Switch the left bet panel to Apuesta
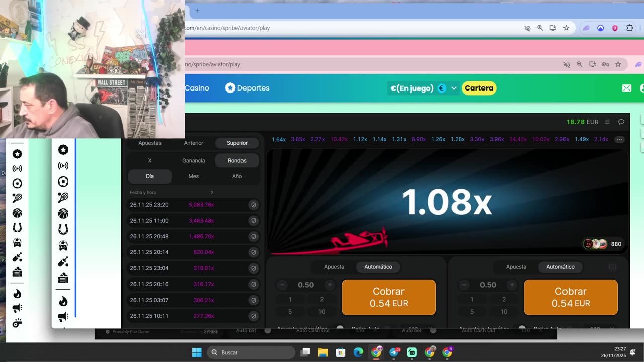The width and height of the screenshot is (644, 362). point(334,267)
